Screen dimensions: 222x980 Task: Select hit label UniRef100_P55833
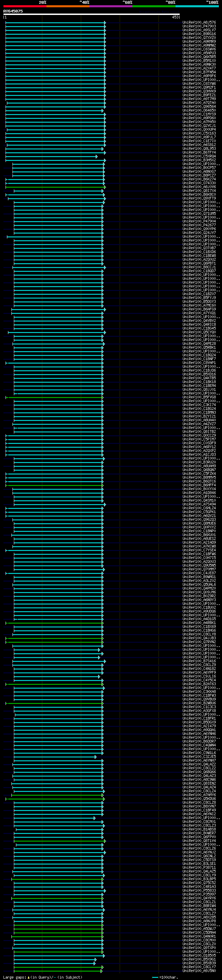tap(199, 891)
